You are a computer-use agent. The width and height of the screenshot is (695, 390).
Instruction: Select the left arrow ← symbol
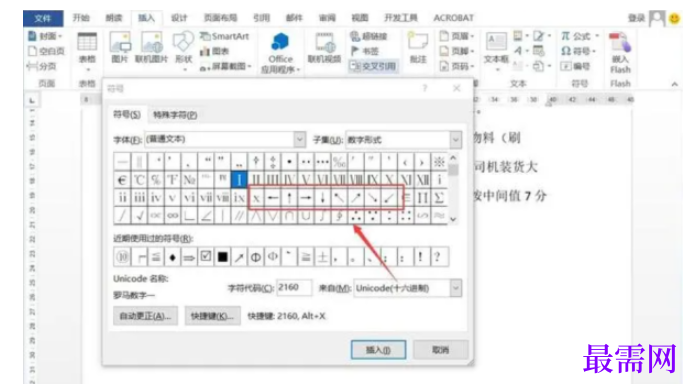click(273, 198)
